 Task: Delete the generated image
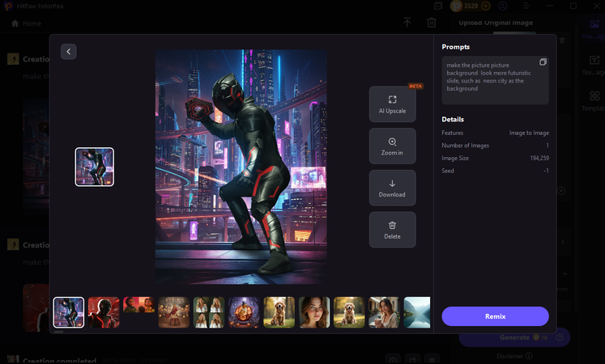pos(393,230)
